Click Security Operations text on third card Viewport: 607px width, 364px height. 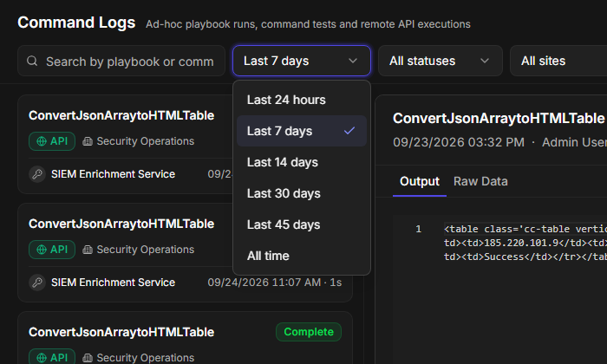[145, 358]
